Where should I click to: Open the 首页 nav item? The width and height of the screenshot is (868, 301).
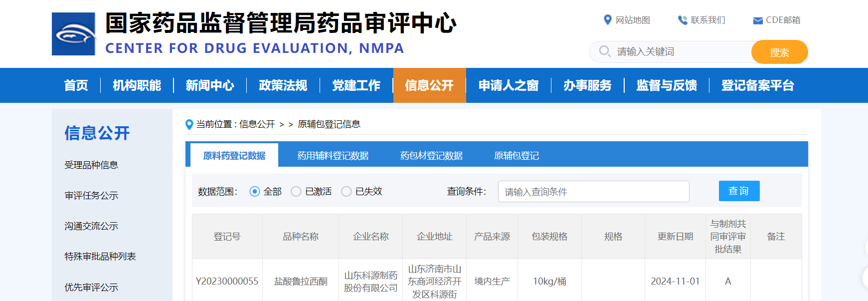point(76,85)
